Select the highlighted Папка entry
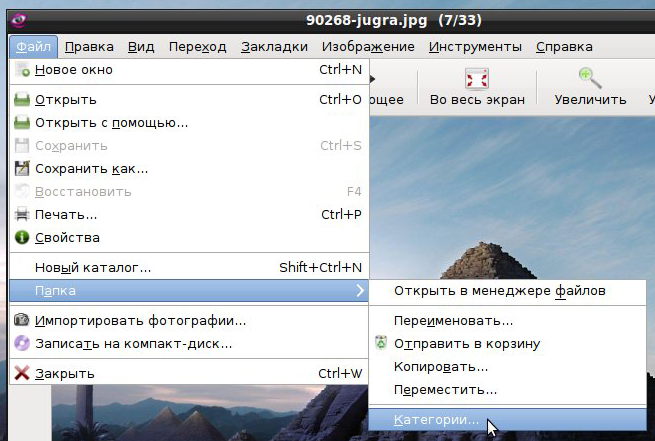The width and height of the screenshot is (655, 441). 189,291
